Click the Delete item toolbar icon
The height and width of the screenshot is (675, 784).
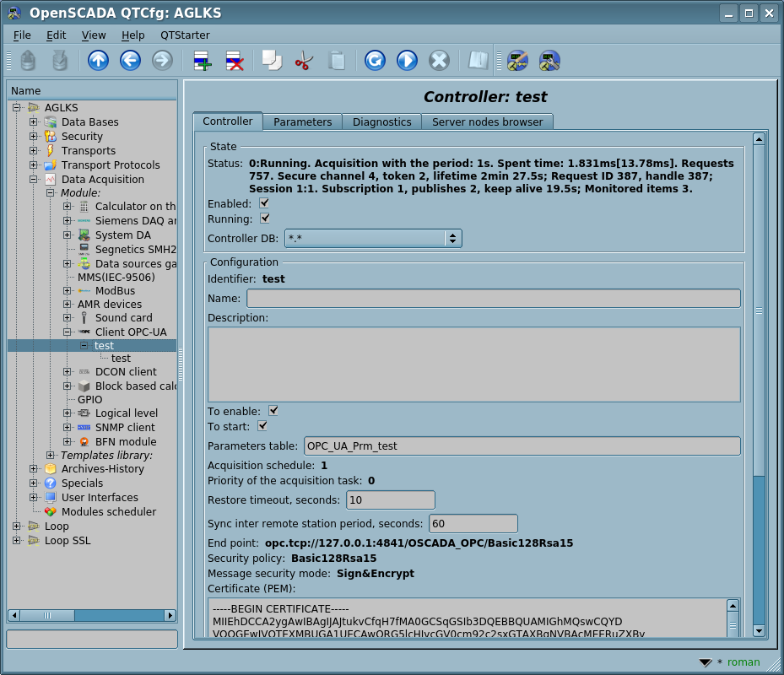click(235, 61)
